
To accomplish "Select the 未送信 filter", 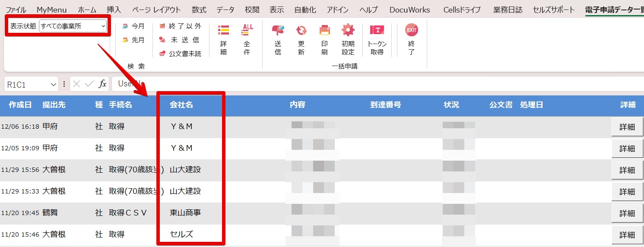I will [x=180, y=40].
